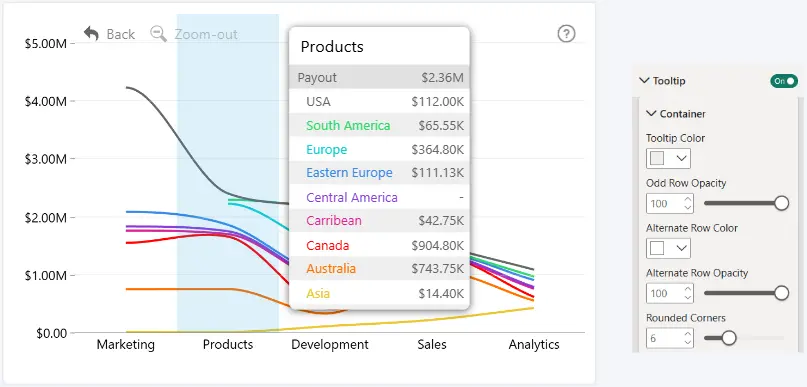Click the Development axis label
The height and width of the screenshot is (387, 807).
tap(330, 344)
